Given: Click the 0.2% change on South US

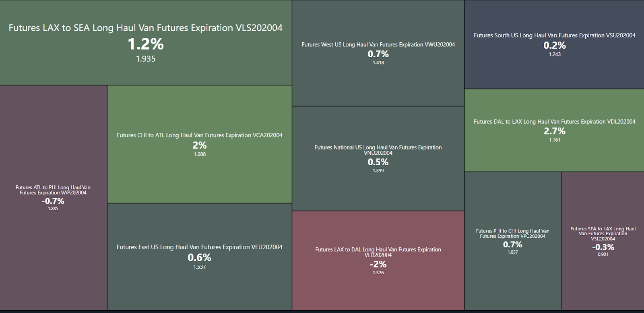Looking at the screenshot, I should [x=554, y=46].
